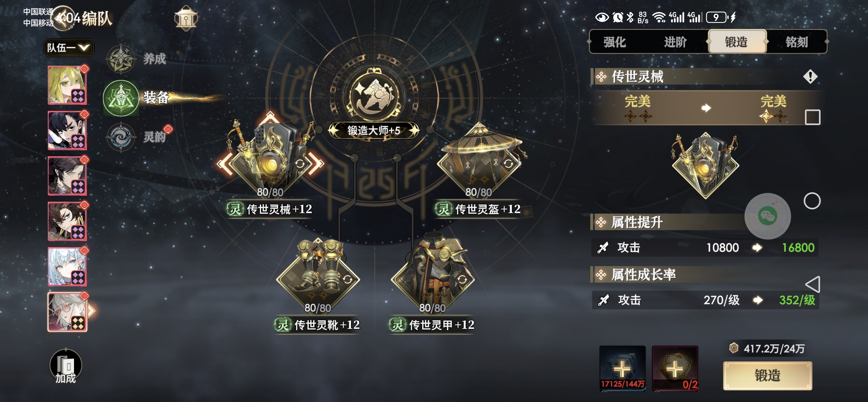Click right chevron arrow beside 传世灵械 weapon
868x402 pixels.
(316, 164)
